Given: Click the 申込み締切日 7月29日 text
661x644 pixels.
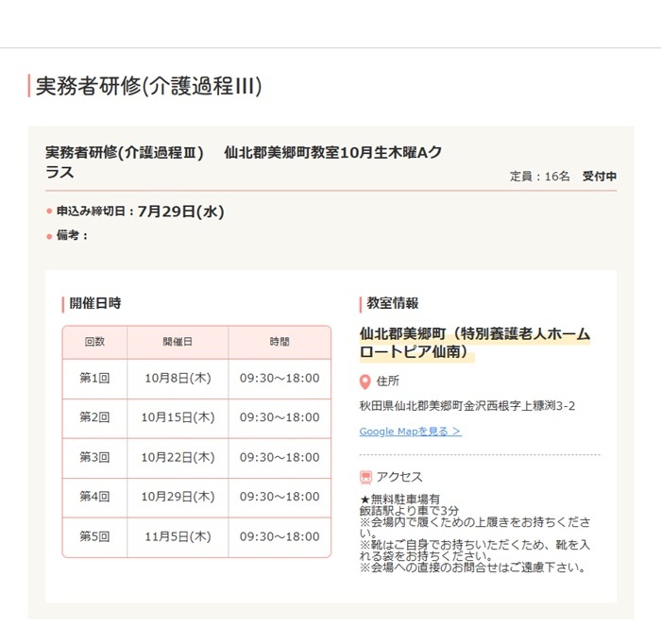Looking at the screenshot, I should pos(140,212).
